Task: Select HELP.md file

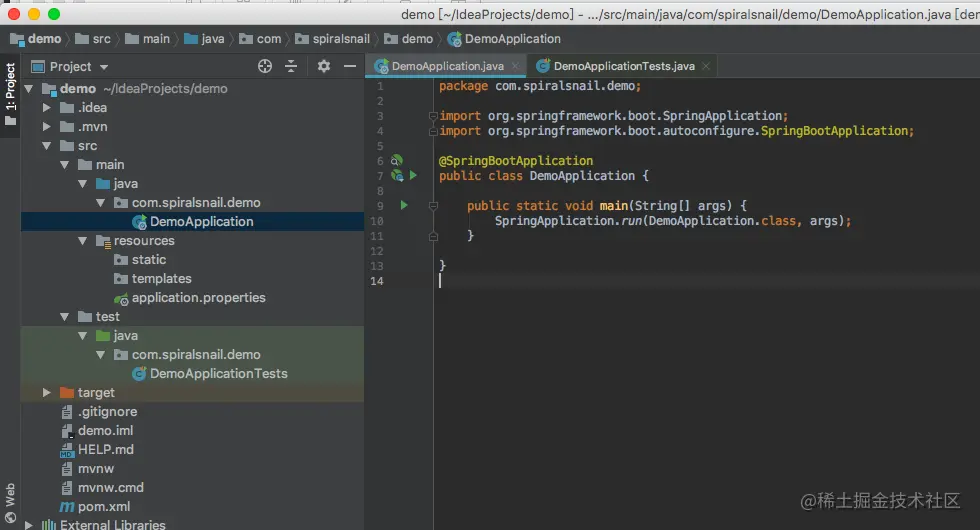Action: (x=106, y=449)
